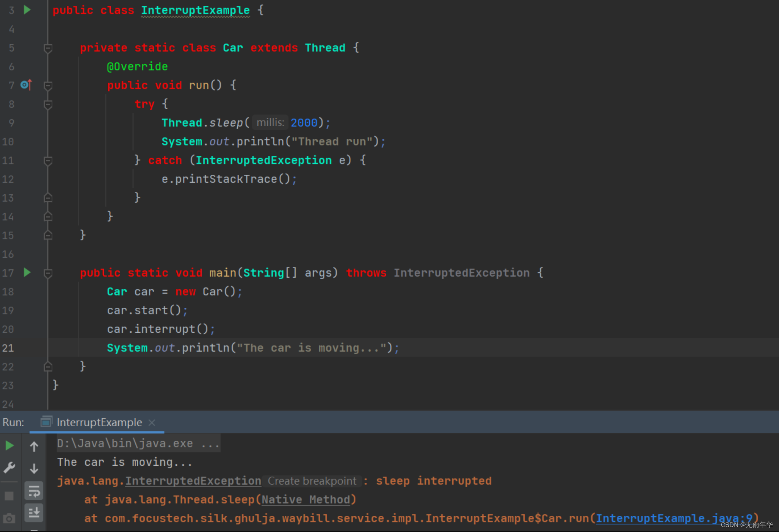Click the @Override annotation
Screen dimensions: 779x532
coord(137,66)
